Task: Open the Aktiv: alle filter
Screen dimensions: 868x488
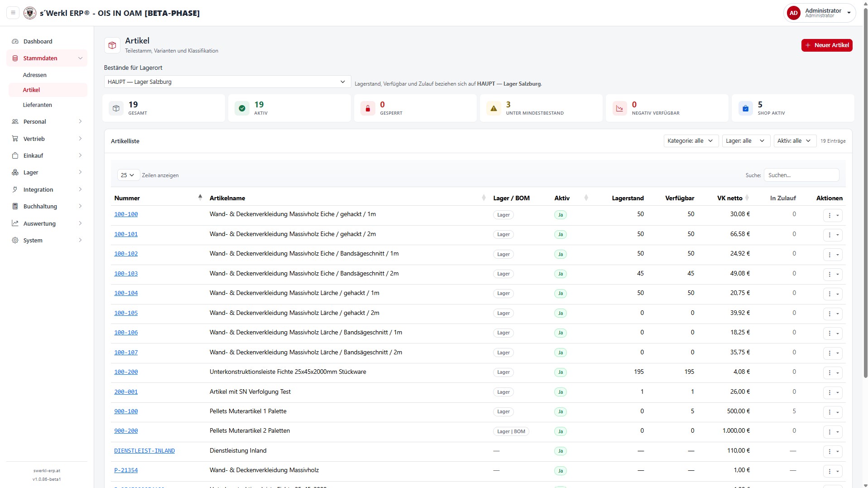Action: [795, 141]
